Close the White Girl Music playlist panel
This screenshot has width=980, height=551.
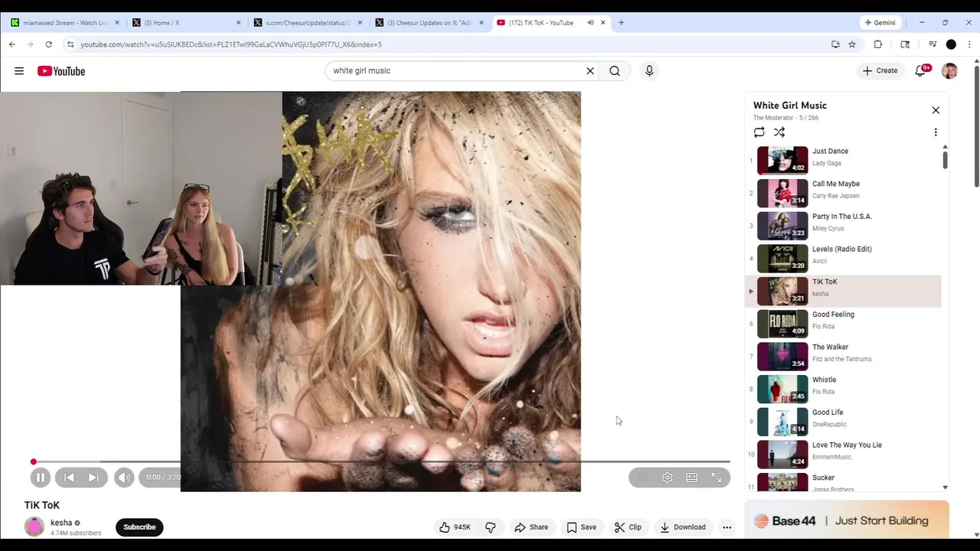tap(936, 110)
